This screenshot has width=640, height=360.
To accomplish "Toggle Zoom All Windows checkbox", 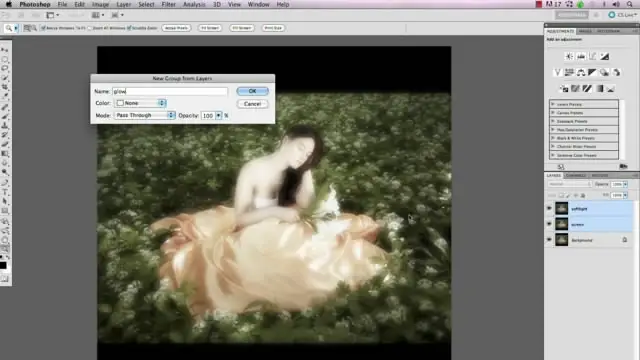I will (x=90, y=28).
